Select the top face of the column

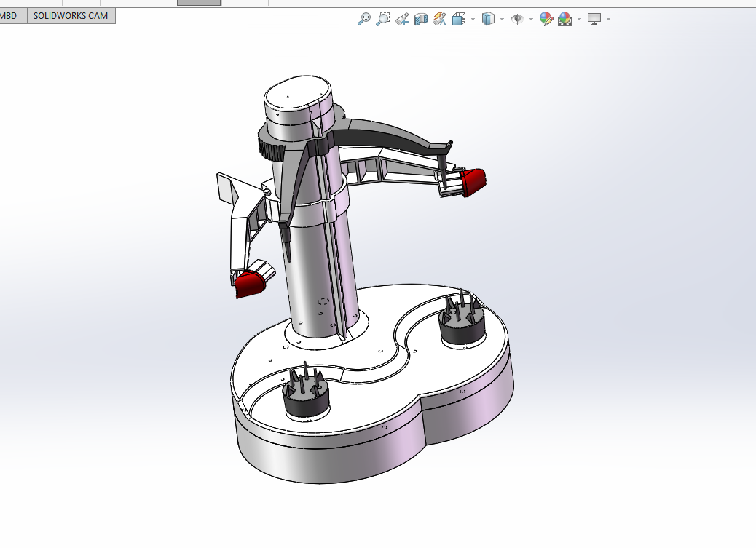coord(297,95)
